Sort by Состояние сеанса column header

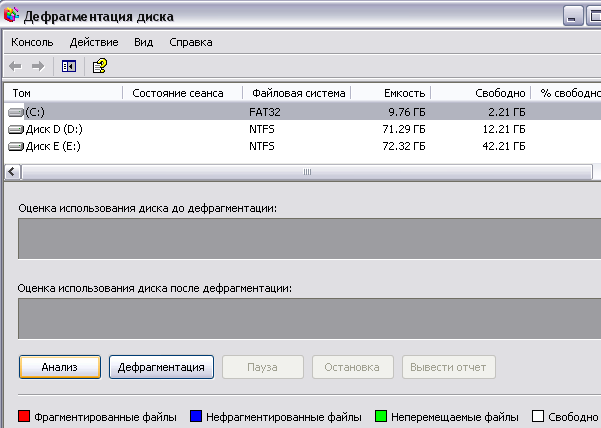182,93
